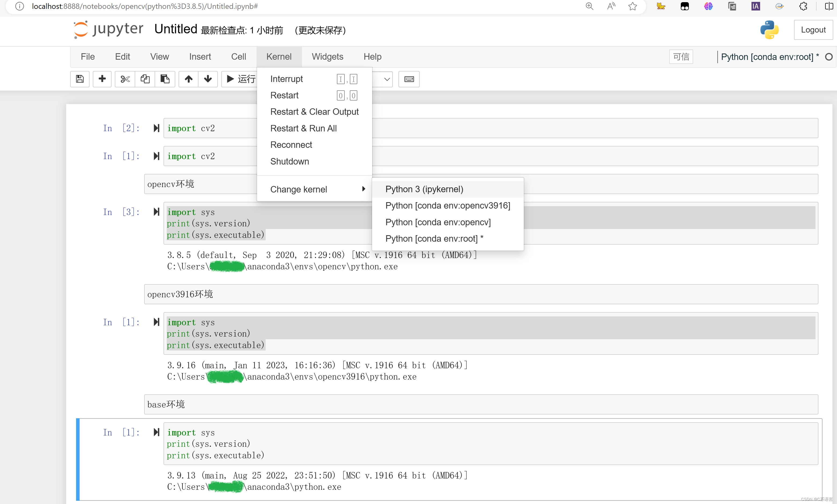The width and height of the screenshot is (837, 504).
Task: Expand the Change kernel submenu
Action: coord(315,189)
